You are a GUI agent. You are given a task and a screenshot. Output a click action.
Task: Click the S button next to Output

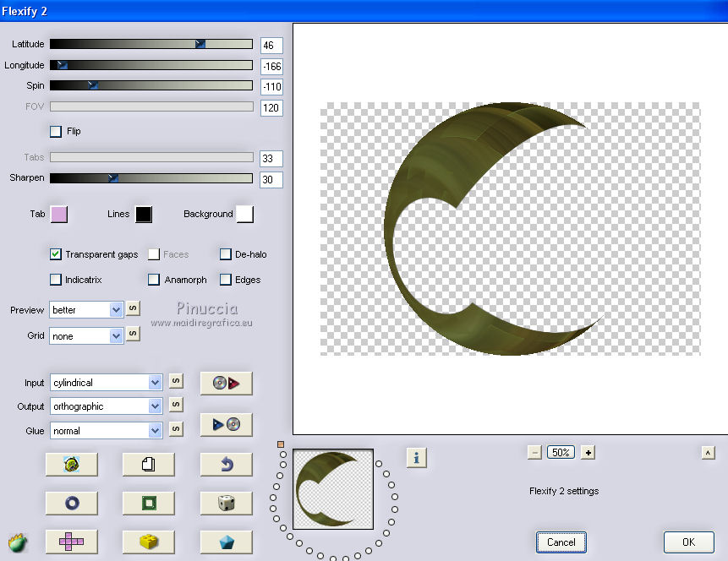(x=176, y=405)
